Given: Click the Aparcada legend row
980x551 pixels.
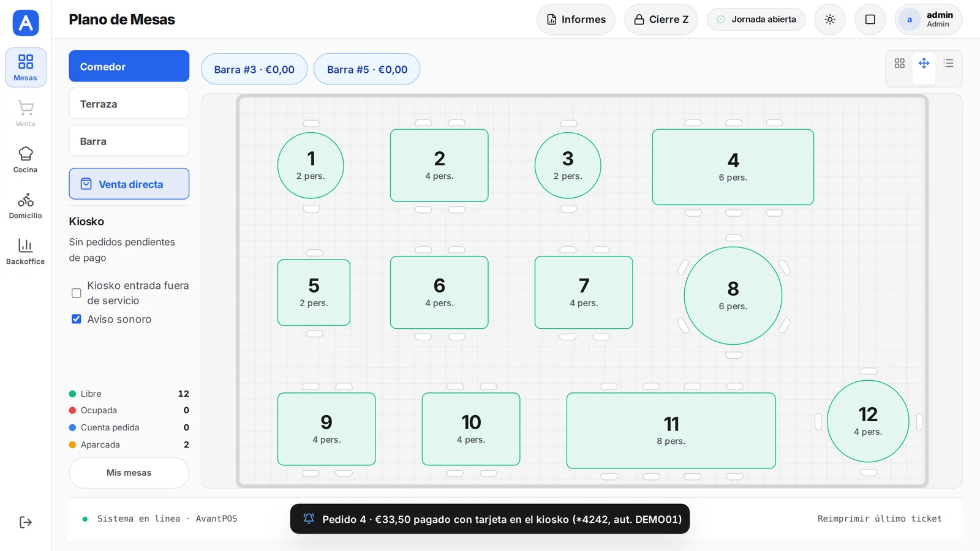Looking at the screenshot, I should tap(129, 444).
